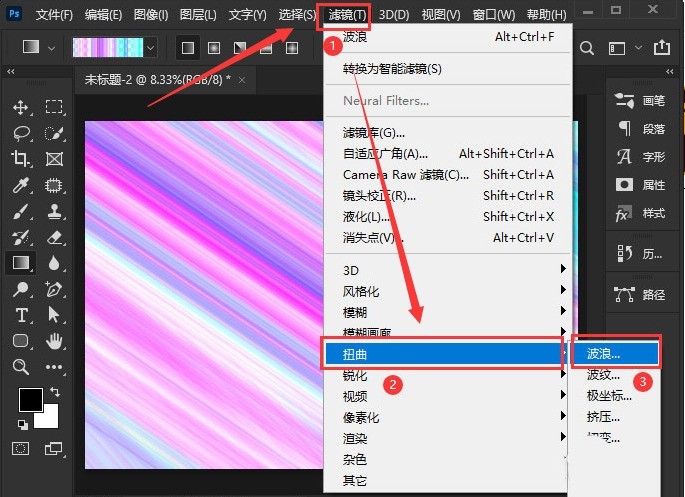Choose 波浪... in the distort submenu
The height and width of the screenshot is (497, 685).
tap(615, 354)
